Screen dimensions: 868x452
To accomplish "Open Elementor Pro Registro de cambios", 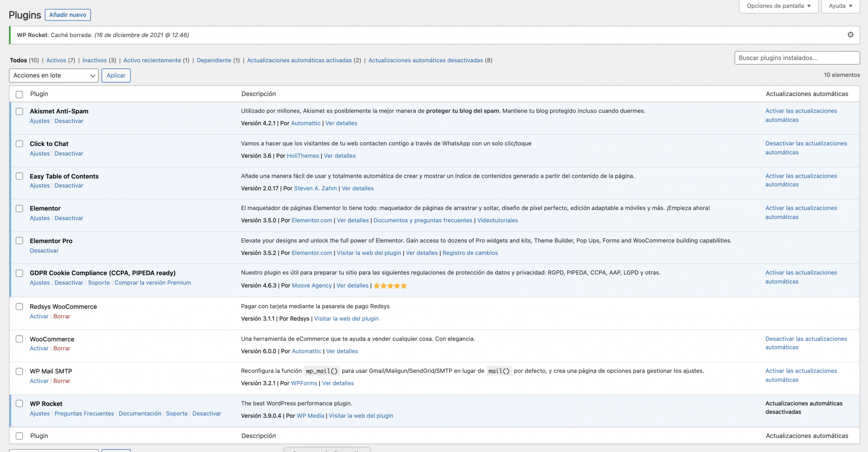I will (x=470, y=253).
